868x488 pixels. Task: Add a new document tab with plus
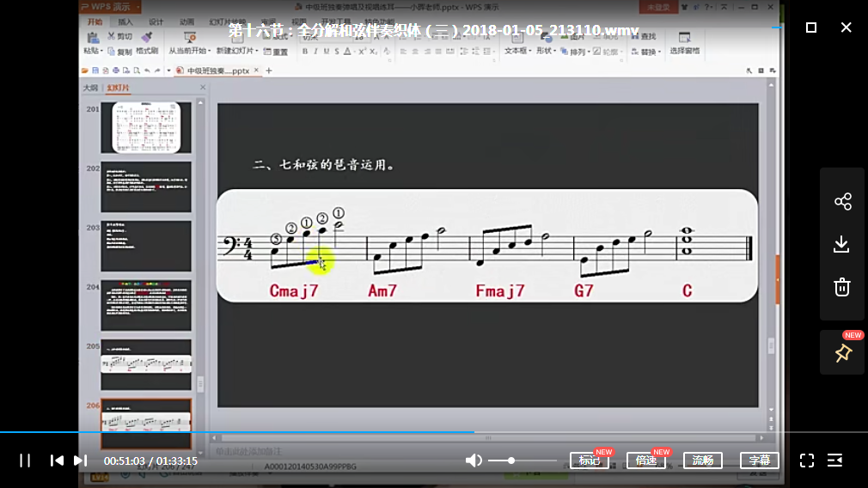269,70
